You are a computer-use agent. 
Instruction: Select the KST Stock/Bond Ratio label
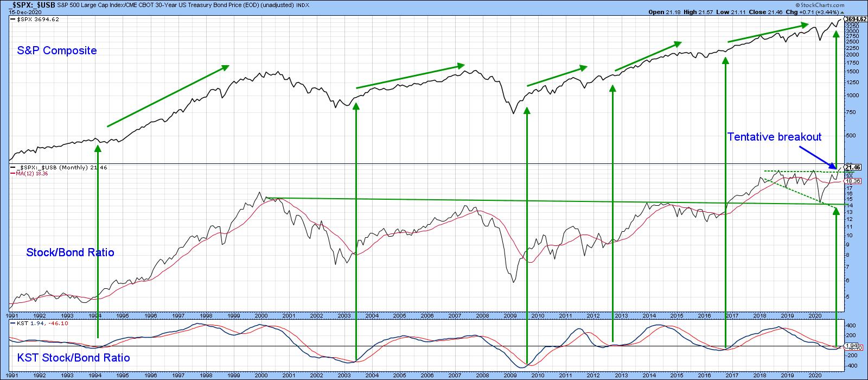tap(73, 358)
